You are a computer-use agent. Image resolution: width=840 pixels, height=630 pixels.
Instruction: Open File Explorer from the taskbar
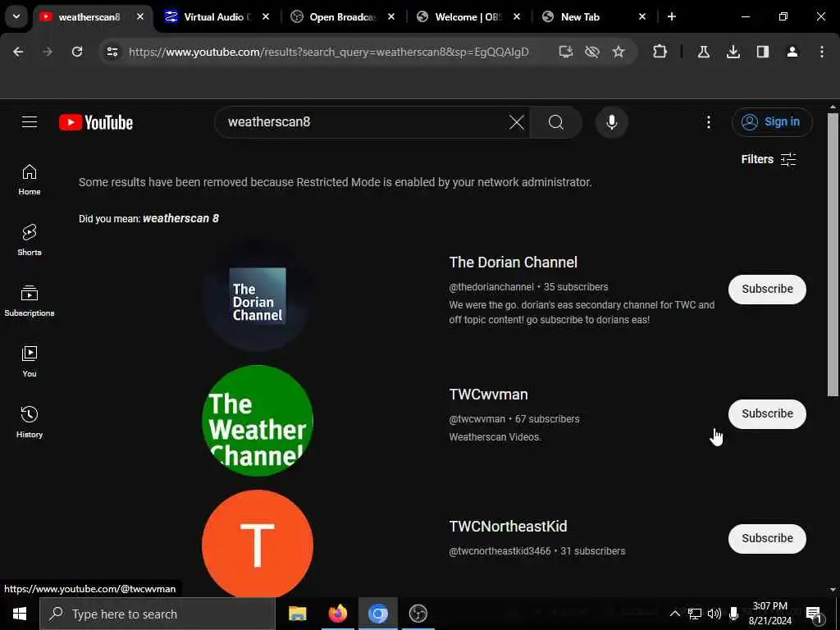pos(297,614)
